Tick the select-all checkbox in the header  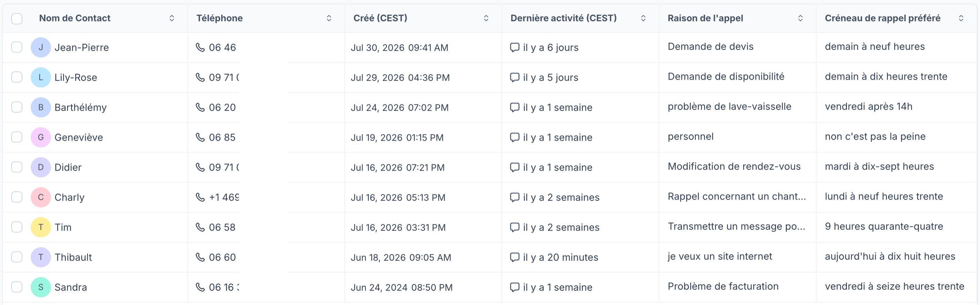click(17, 18)
